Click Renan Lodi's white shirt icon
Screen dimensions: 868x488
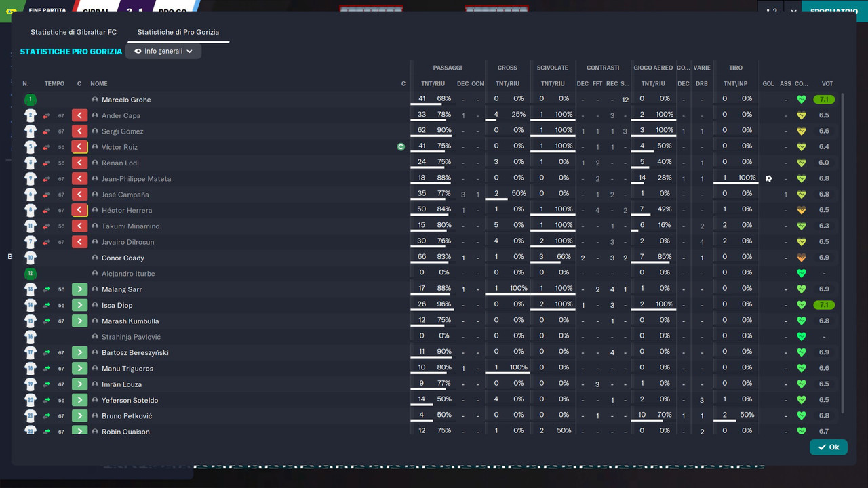click(x=30, y=163)
